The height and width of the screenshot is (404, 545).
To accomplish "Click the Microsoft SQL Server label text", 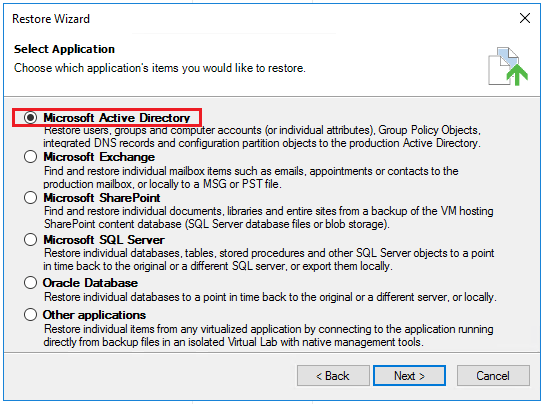I will 104,240.
